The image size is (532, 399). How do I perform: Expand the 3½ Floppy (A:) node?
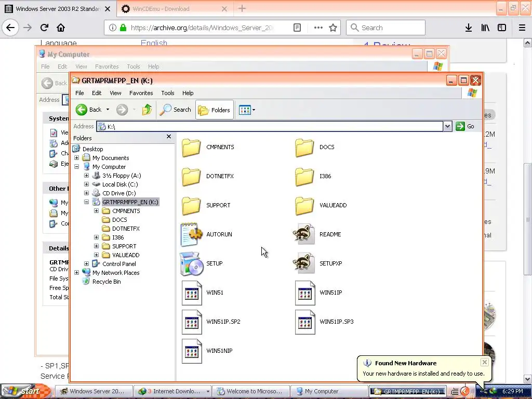point(87,176)
